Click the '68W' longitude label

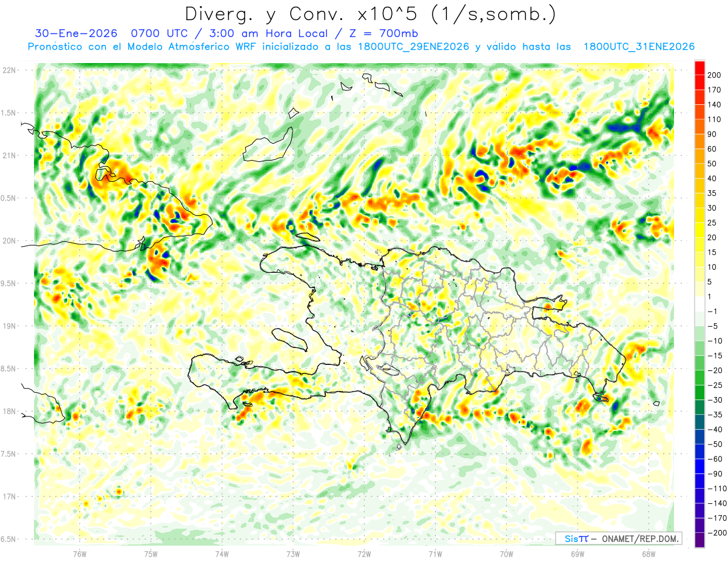[649, 554]
